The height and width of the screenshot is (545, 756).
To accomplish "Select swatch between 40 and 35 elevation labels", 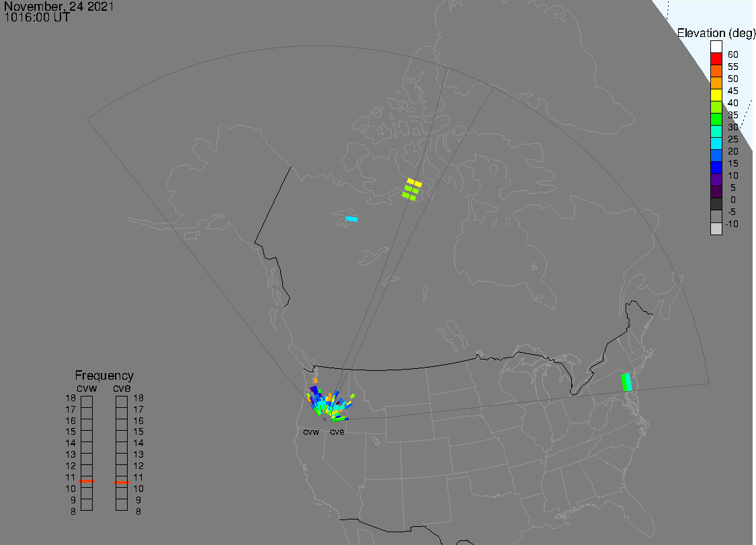I will coord(716,107).
